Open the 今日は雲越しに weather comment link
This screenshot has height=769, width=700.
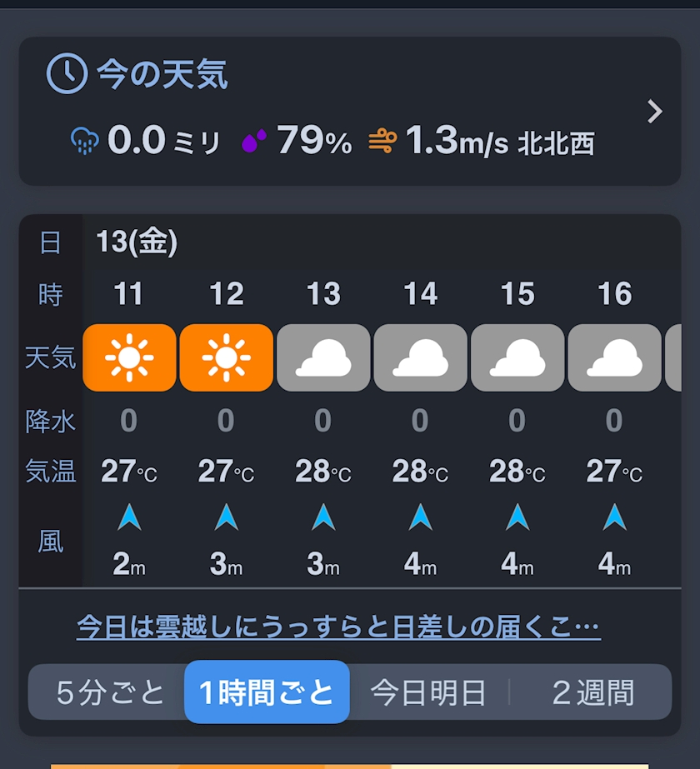click(x=338, y=627)
